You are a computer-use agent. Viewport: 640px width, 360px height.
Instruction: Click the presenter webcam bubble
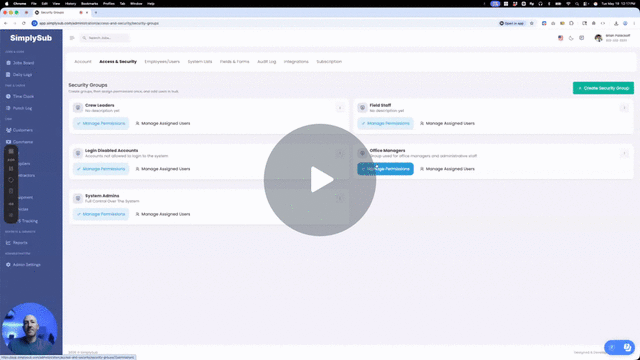point(29,328)
